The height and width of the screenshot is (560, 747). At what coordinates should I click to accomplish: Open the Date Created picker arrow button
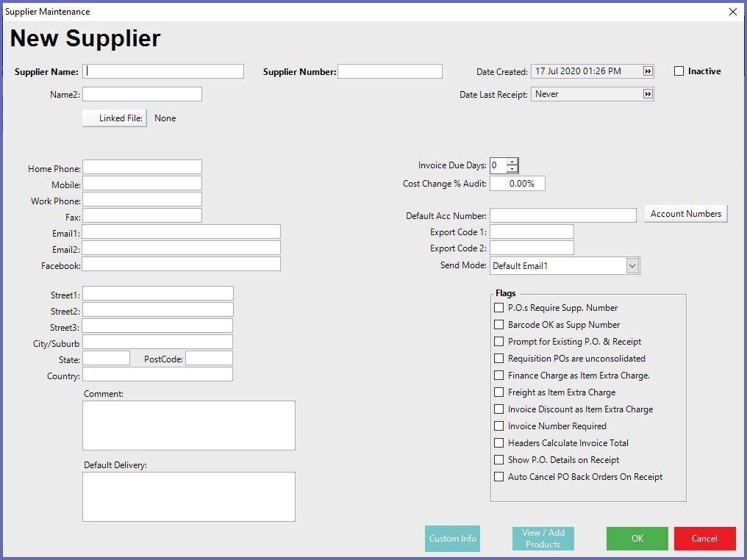tap(648, 71)
